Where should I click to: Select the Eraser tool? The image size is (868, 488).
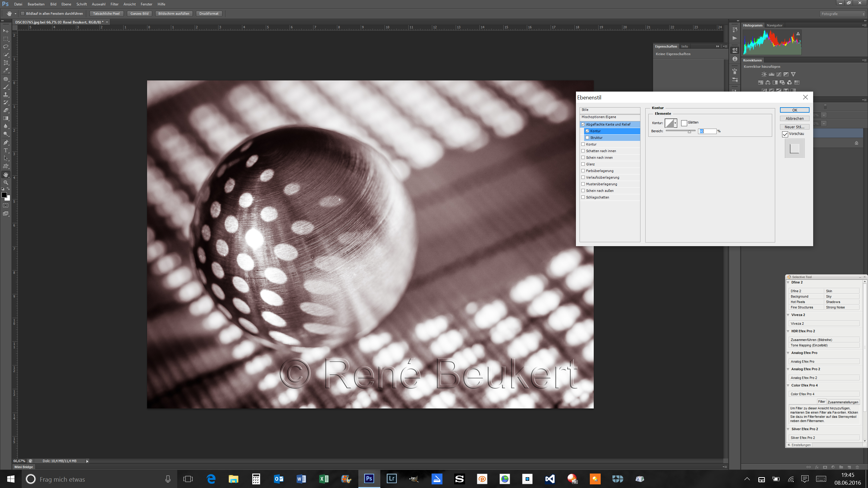click(6, 110)
